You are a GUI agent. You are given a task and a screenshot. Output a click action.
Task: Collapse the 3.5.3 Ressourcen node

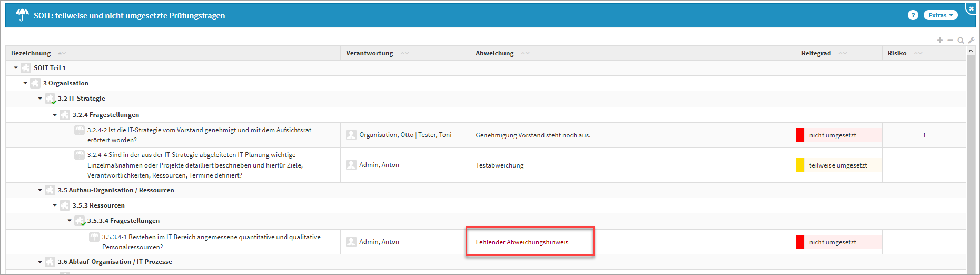click(x=55, y=205)
